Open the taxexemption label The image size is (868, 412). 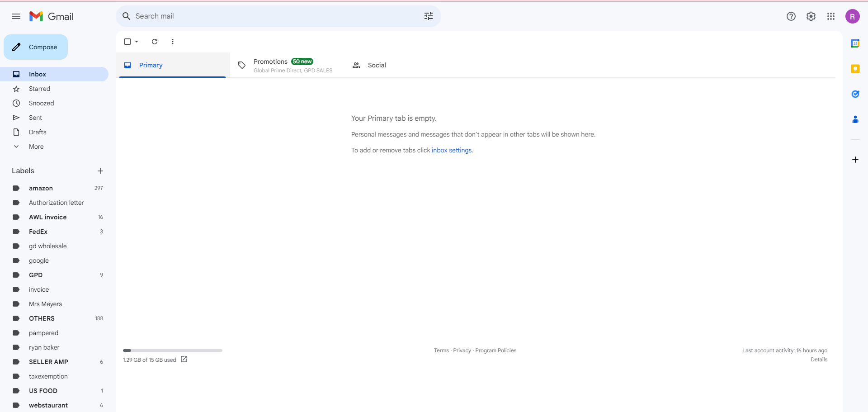(54, 376)
